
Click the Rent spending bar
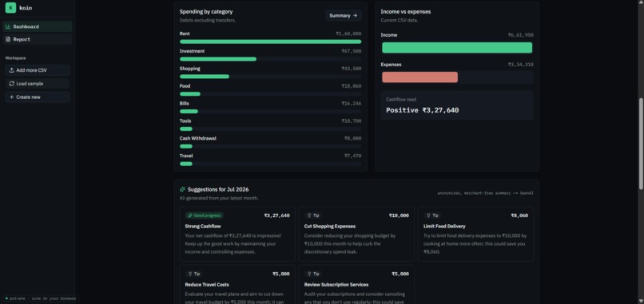[x=270, y=41]
